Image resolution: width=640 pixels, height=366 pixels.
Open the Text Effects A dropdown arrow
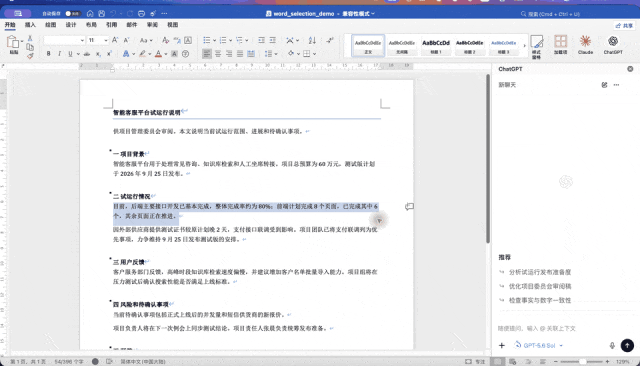tap(133, 54)
